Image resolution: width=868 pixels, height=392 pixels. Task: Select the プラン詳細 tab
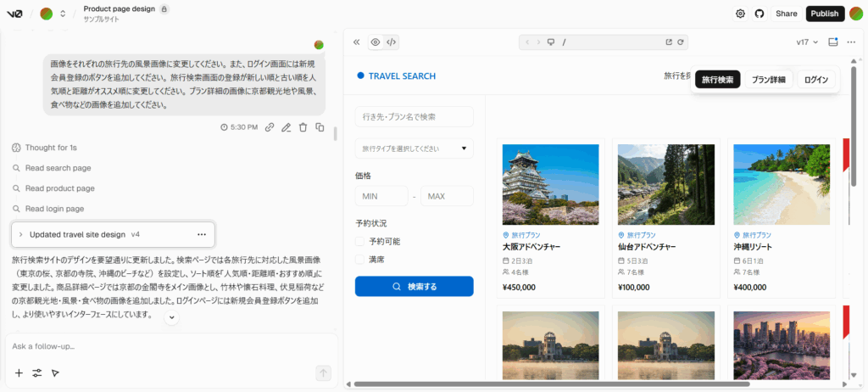pos(768,79)
